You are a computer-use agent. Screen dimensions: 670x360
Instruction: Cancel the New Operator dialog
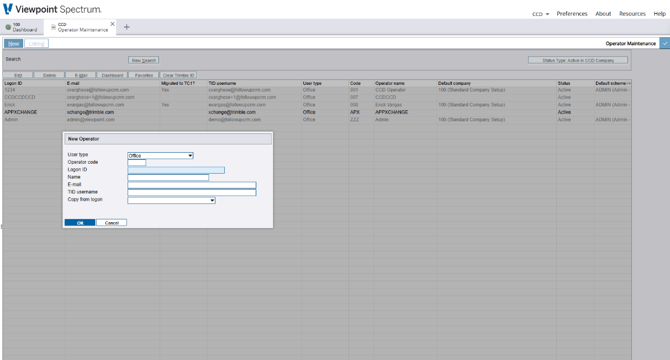[112, 222]
